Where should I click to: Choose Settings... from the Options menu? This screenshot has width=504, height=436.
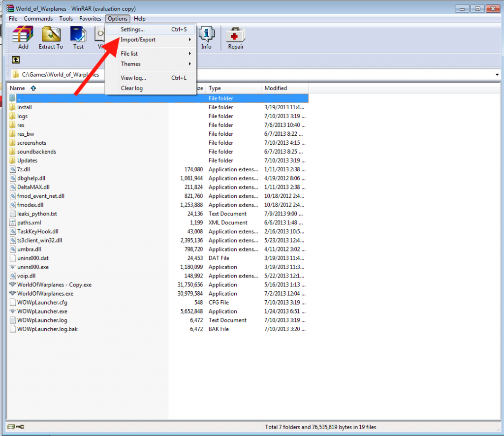click(x=151, y=29)
